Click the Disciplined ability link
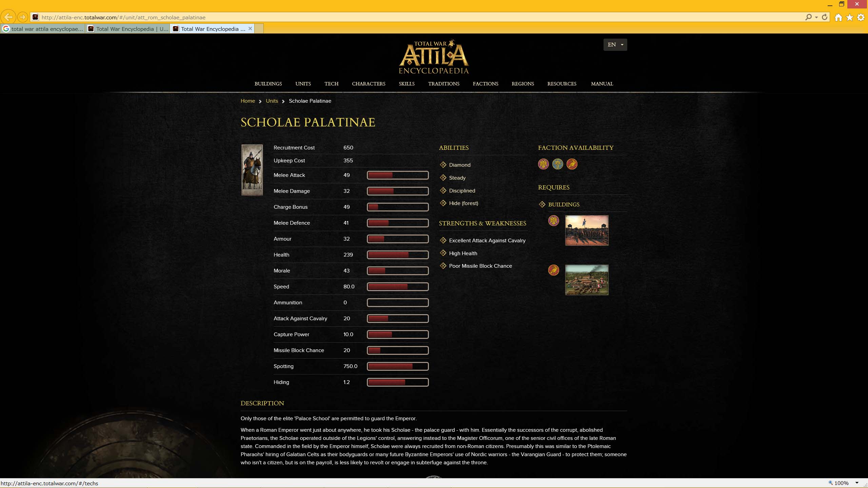 pyautogui.click(x=462, y=191)
